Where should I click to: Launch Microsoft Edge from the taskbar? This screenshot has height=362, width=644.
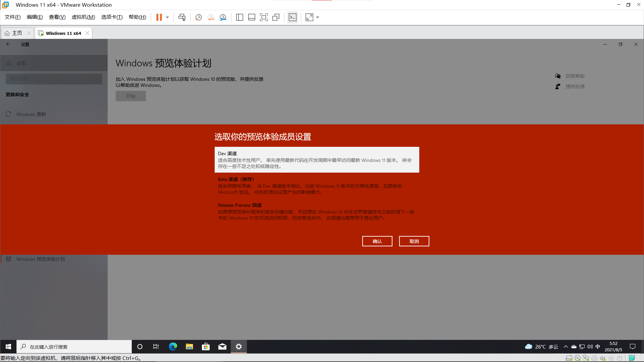[173, 347]
